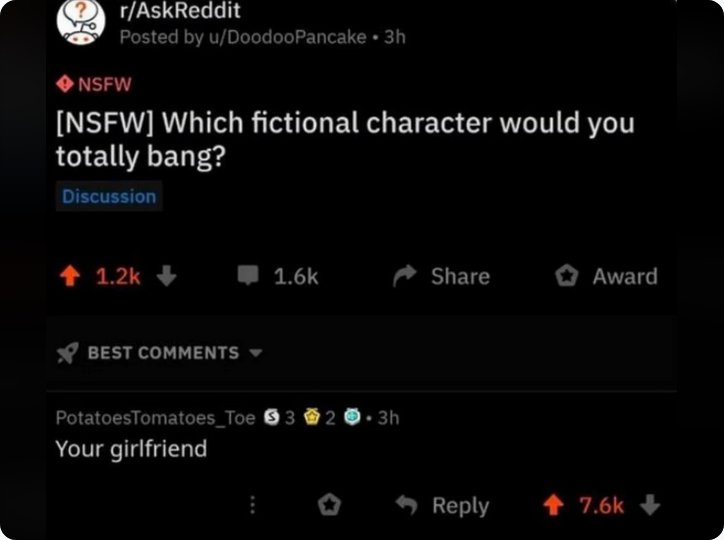724x540 pixels.
Task: Open the r/AskReddit subreddit link
Action: coord(180,10)
